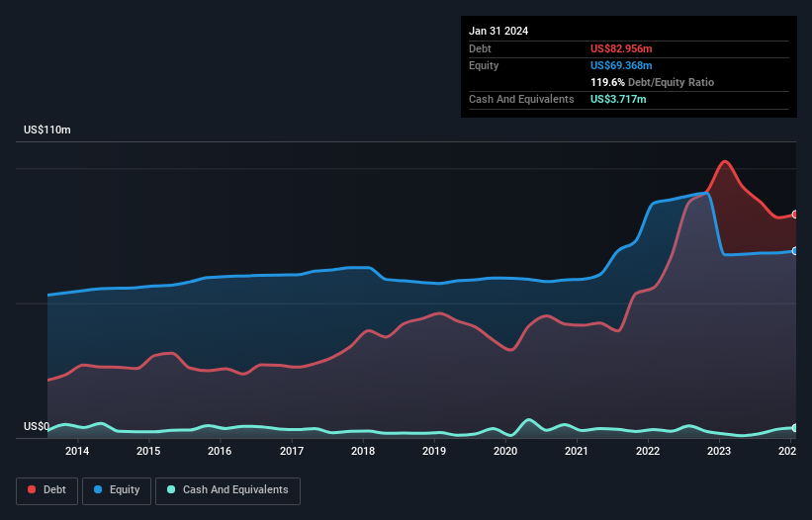Click the 2020 x-axis label
Screen dimensions: 812x520
(505, 451)
